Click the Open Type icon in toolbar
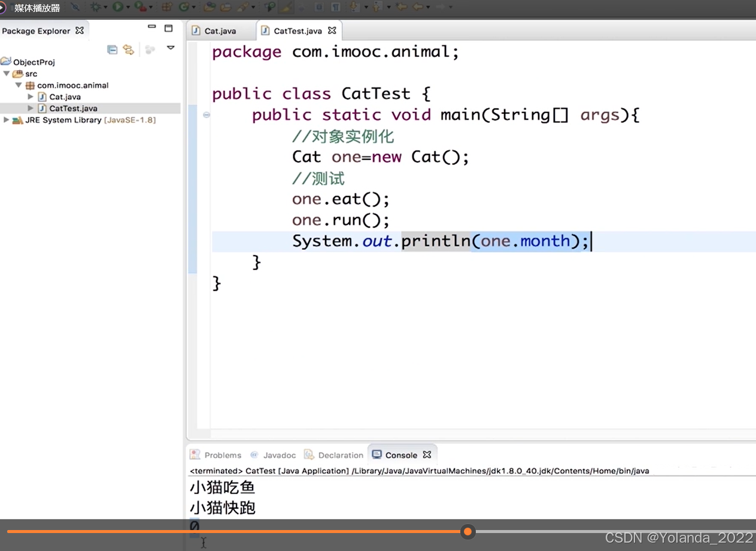This screenshot has height=551, width=756. 210,7
